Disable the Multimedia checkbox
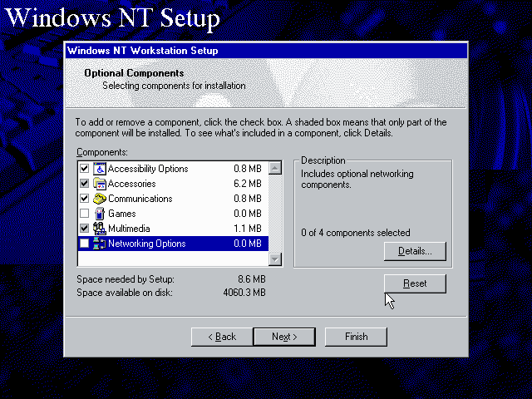This screenshot has height=399, width=532. [x=84, y=229]
